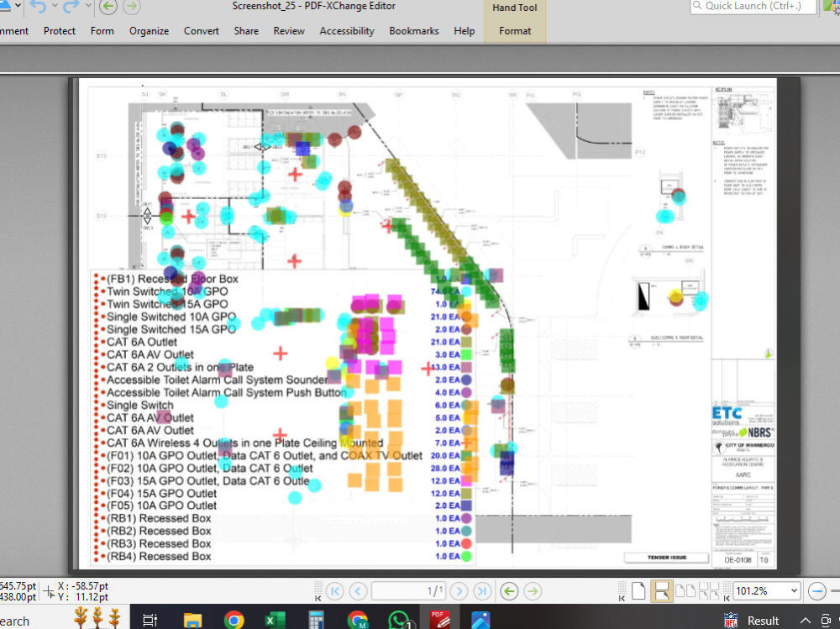This screenshot has height=629, width=840.
Task: Open the Protect tab
Action: 60,31
